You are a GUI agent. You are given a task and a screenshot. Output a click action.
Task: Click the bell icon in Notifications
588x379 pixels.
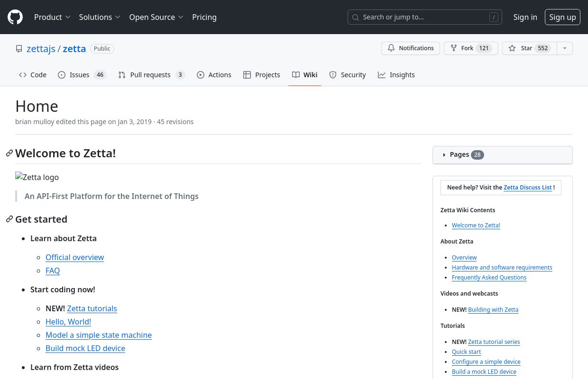click(391, 48)
